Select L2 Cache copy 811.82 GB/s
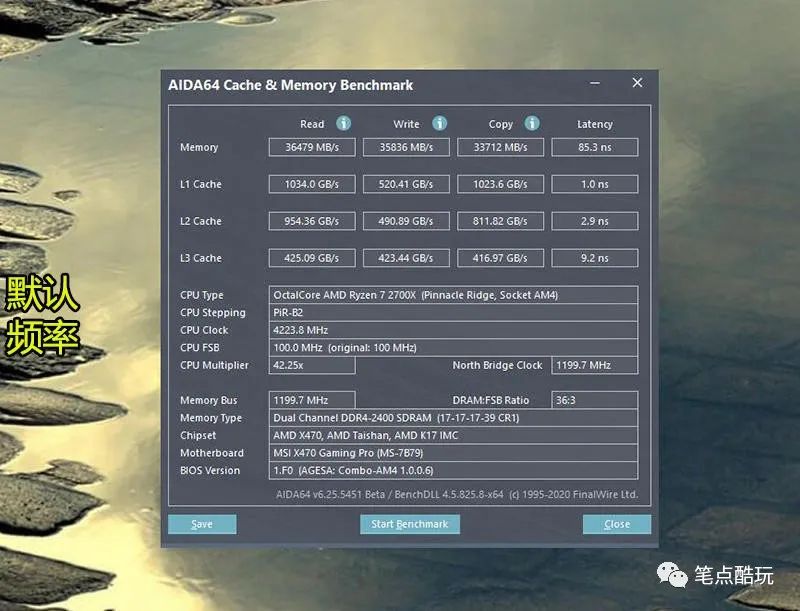Viewport: 800px width, 611px height. (501, 221)
